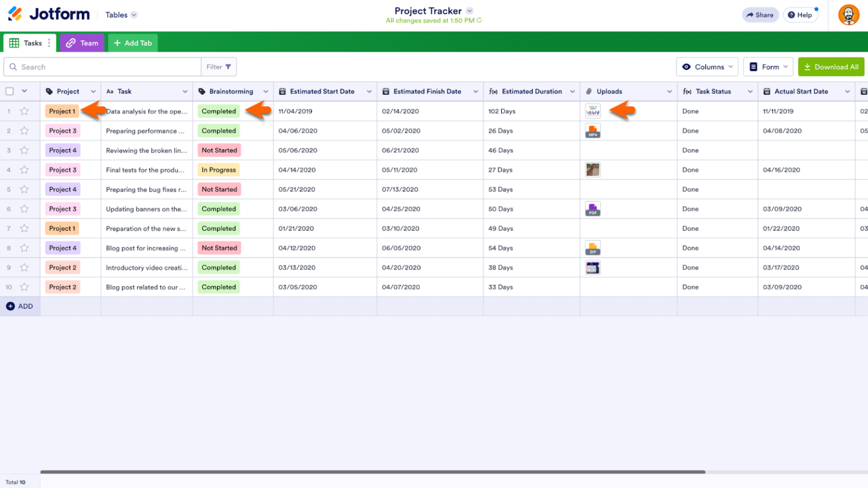Expand the Project Tracker title dropdown
Image resolution: width=868 pixels, height=488 pixels.
[x=469, y=11]
